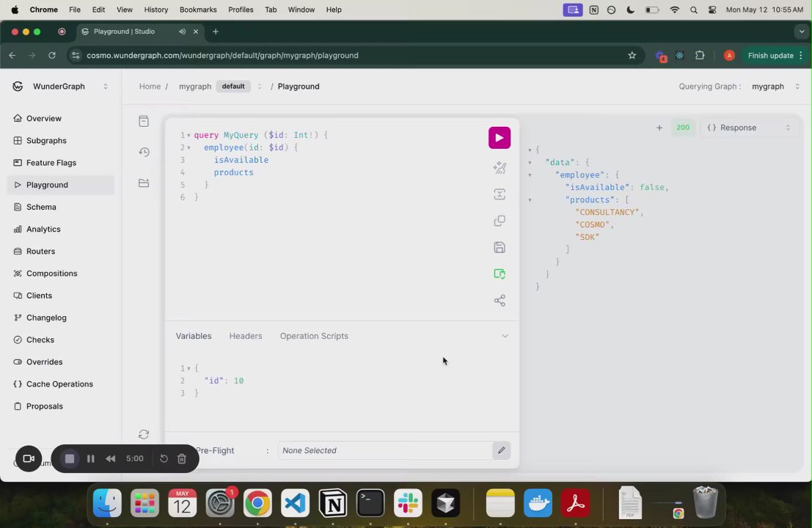
Task: Open the History menu in menu bar
Action: tap(156, 10)
